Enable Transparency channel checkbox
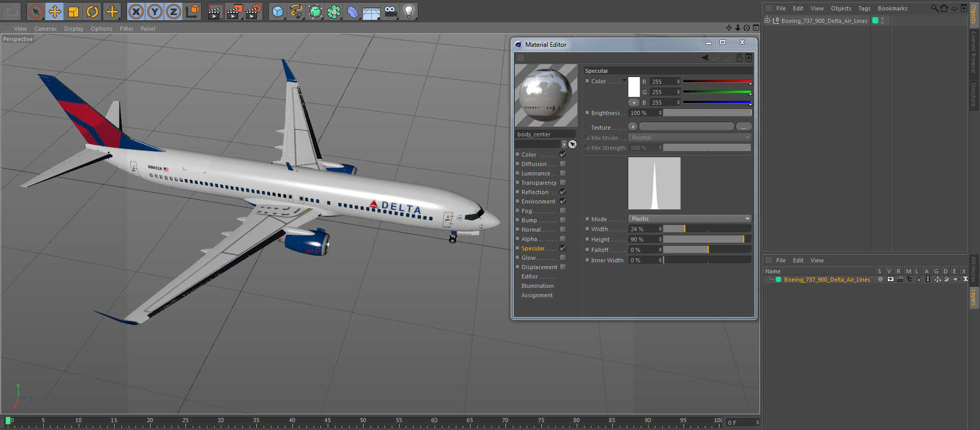 click(x=563, y=183)
